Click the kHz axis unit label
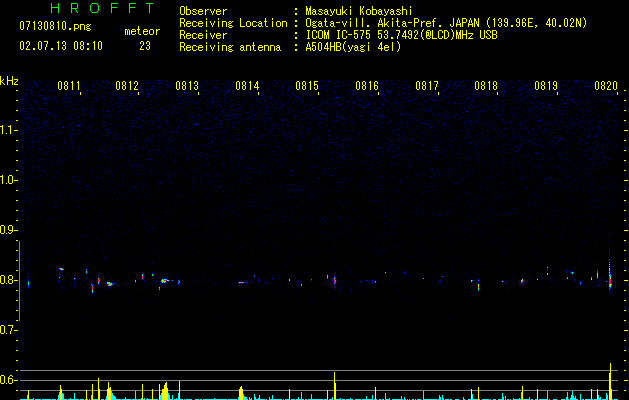The image size is (629, 400). click(9, 81)
